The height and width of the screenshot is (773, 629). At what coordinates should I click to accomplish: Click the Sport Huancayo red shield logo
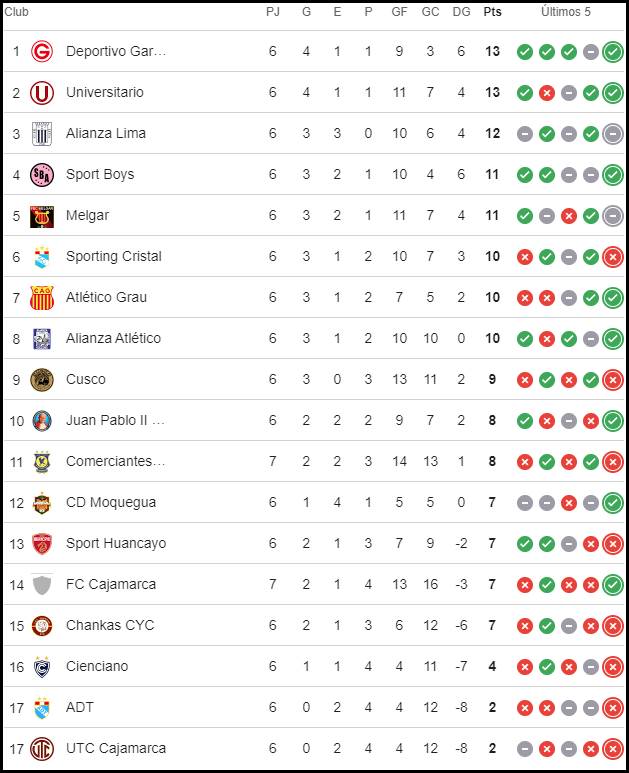tap(42, 543)
